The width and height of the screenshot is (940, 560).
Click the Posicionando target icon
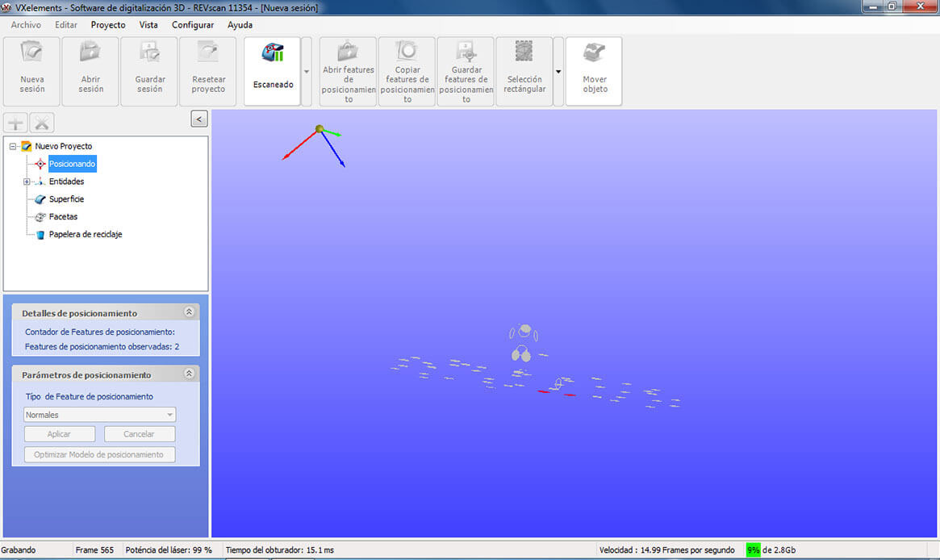[40, 164]
